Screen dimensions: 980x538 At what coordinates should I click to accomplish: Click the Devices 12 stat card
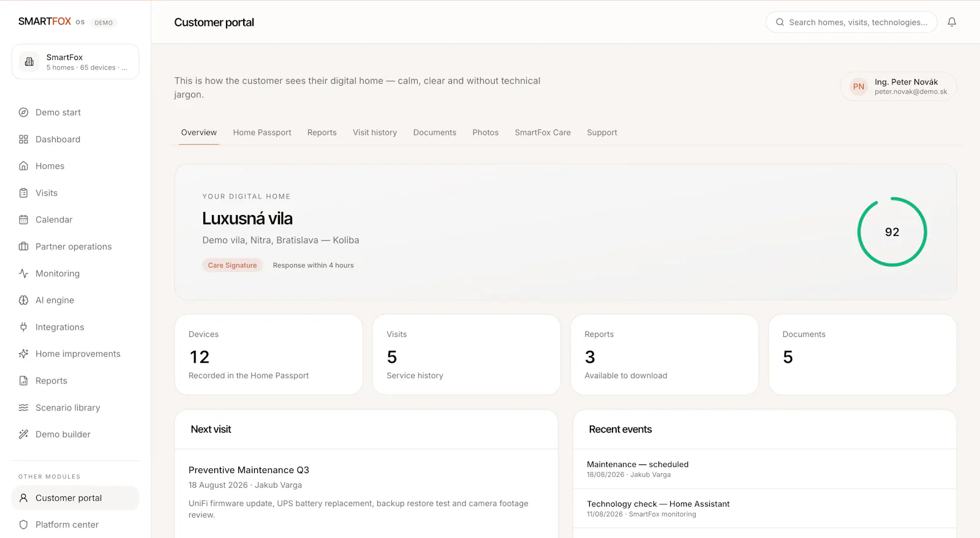click(x=268, y=355)
